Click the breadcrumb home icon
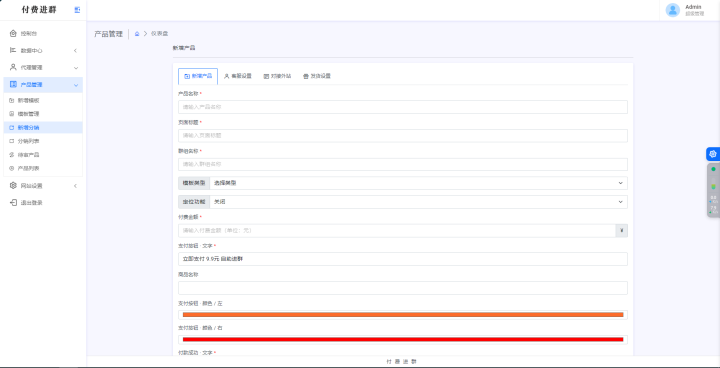The image size is (720, 368). click(137, 34)
